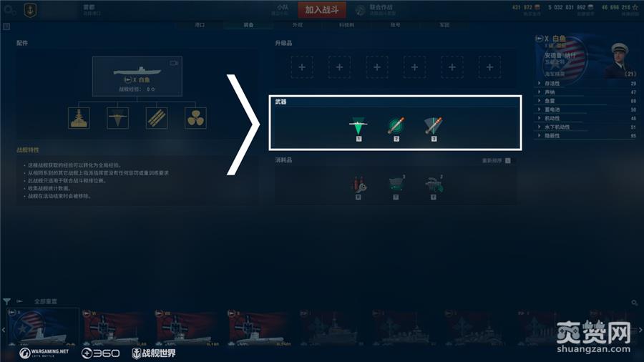Select the torpedo tubes module icon

[157, 118]
